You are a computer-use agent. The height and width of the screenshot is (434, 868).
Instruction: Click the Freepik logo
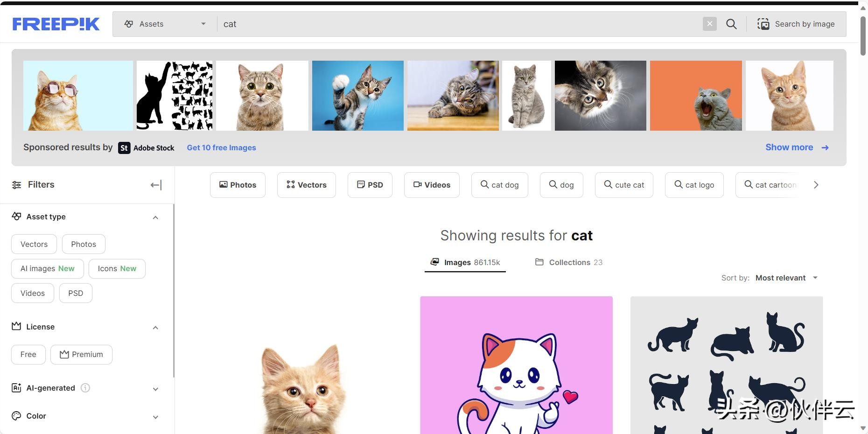click(56, 24)
